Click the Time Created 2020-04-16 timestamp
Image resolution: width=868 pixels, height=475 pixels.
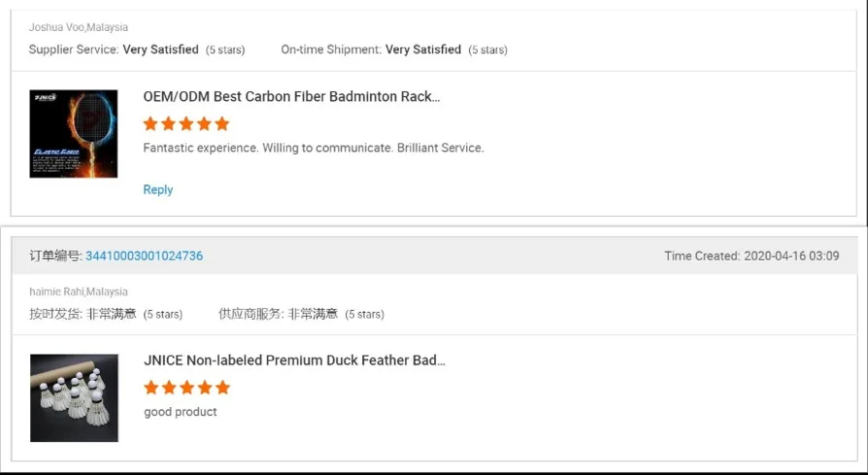tap(751, 256)
